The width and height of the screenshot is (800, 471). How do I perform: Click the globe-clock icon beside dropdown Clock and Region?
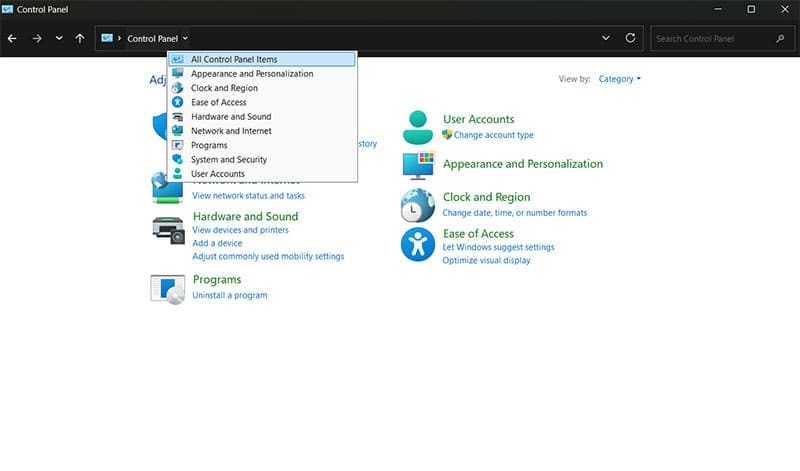point(177,88)
